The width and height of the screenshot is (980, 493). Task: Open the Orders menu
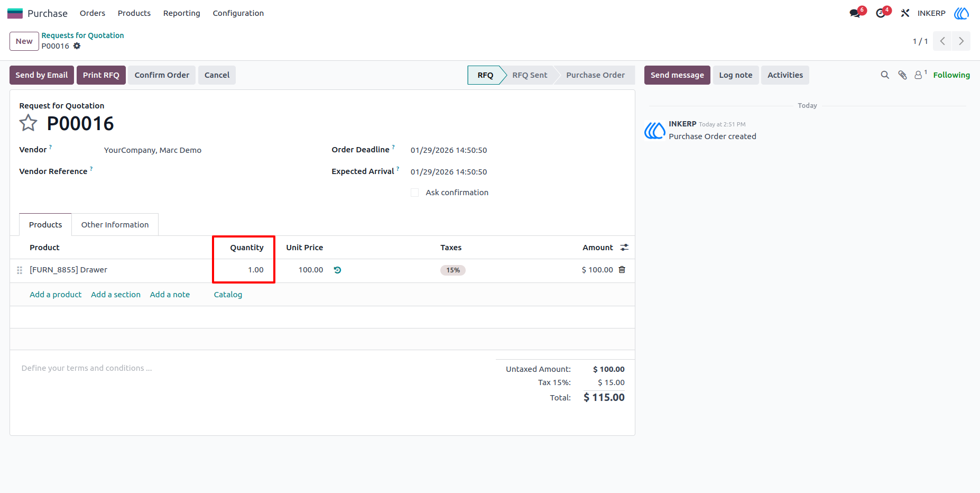[x=93, y=13]
